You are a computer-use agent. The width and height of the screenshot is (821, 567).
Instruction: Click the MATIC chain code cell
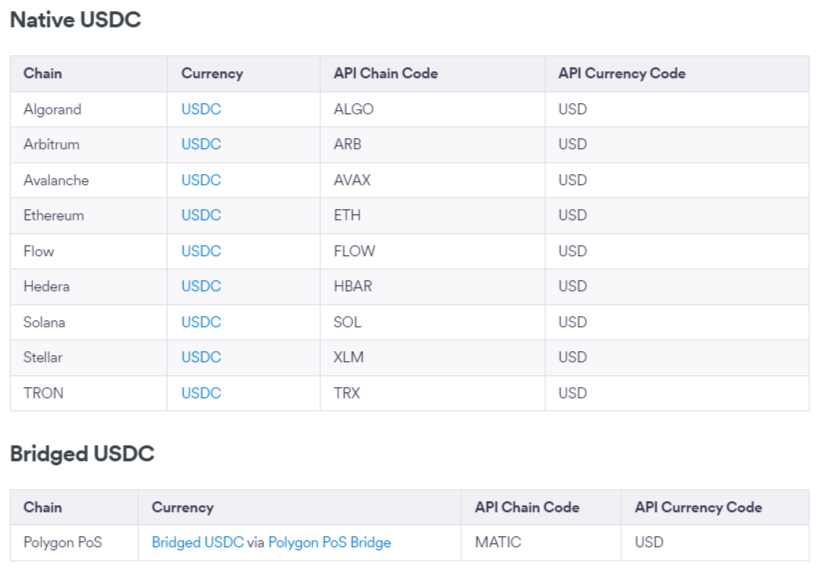pyautogui.click(x=498, y=542)
